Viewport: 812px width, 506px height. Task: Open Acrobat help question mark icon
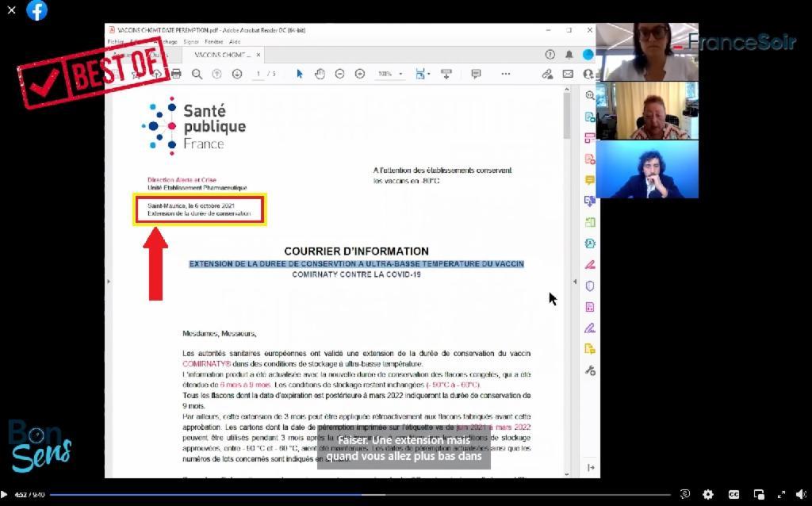(550, 55)
